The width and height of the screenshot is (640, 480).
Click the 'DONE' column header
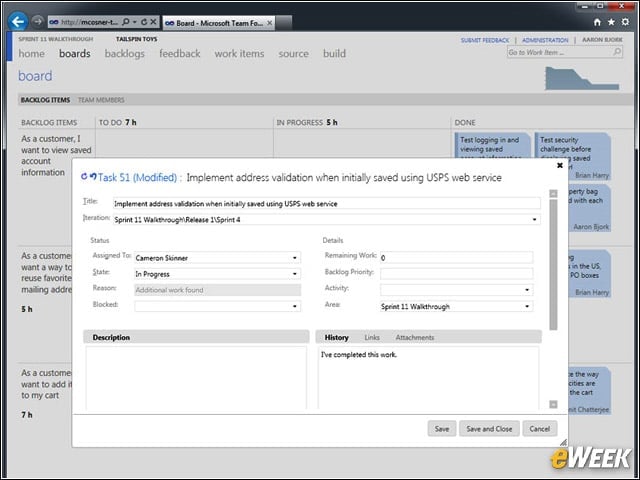tap(465, 122)
